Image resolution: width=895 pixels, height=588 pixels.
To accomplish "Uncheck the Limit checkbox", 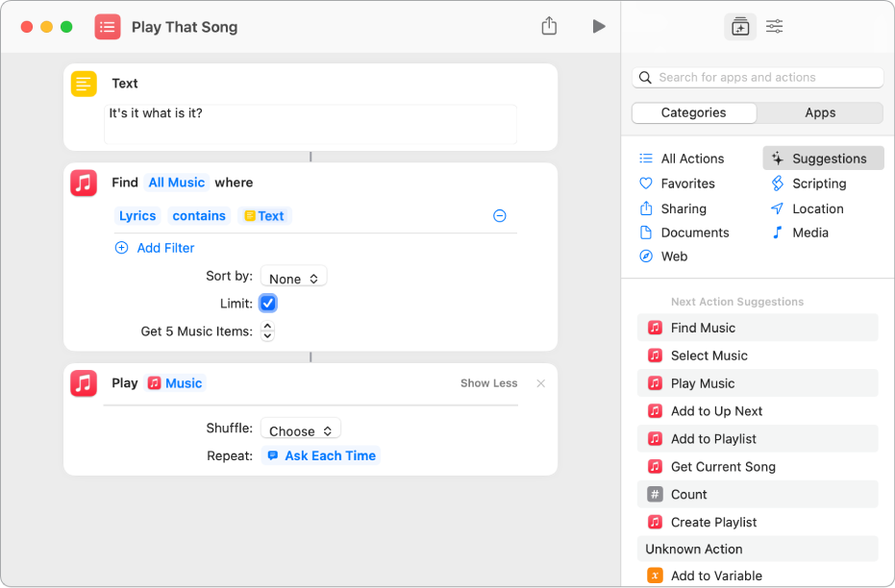I will [267, 302].
